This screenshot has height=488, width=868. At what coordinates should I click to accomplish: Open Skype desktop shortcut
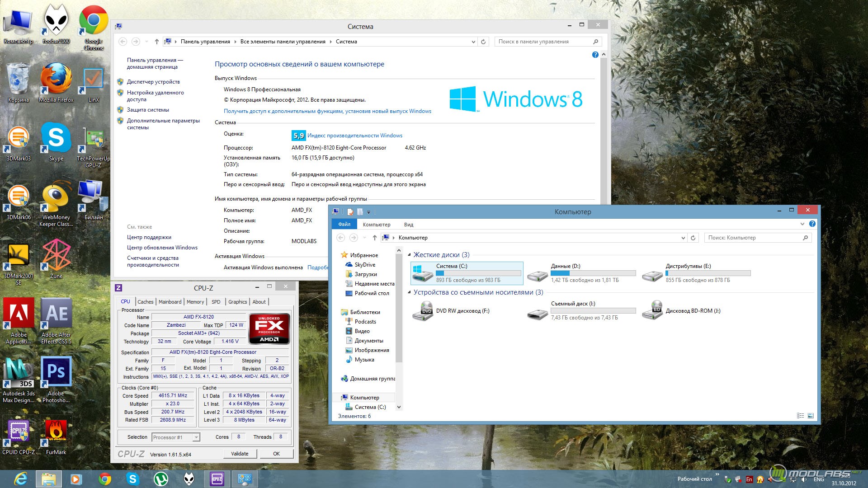(56, 142)
